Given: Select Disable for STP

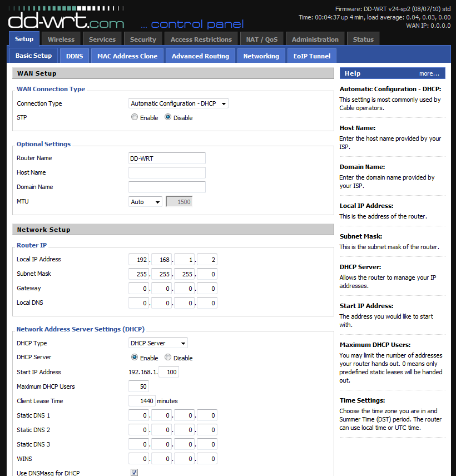Looking at the screenshot, I should [x=168, y=117].
